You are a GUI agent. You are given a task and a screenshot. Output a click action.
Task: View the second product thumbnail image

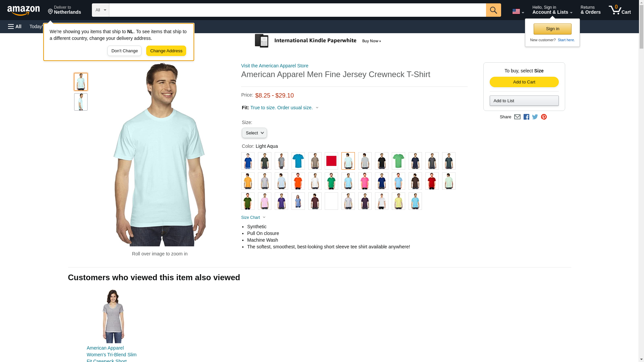[81, 102]
